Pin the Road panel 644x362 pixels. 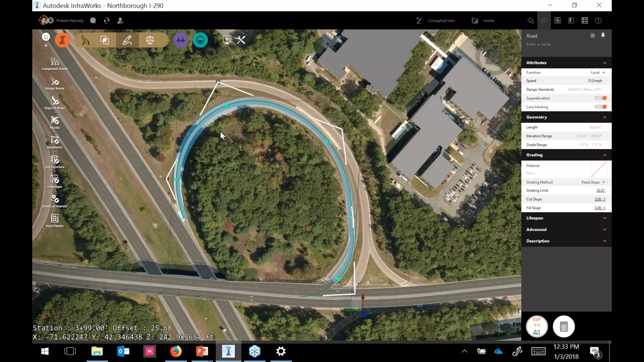(603, 35)
